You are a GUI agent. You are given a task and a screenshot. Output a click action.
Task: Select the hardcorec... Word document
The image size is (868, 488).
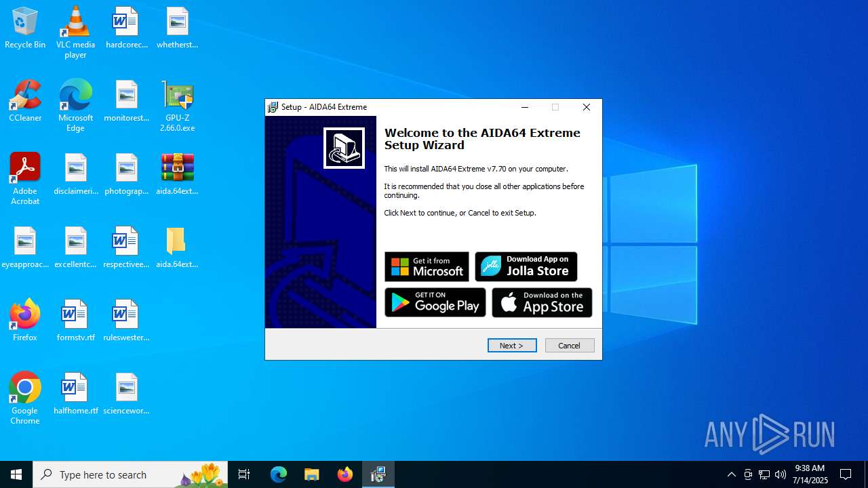click(126, 28)
